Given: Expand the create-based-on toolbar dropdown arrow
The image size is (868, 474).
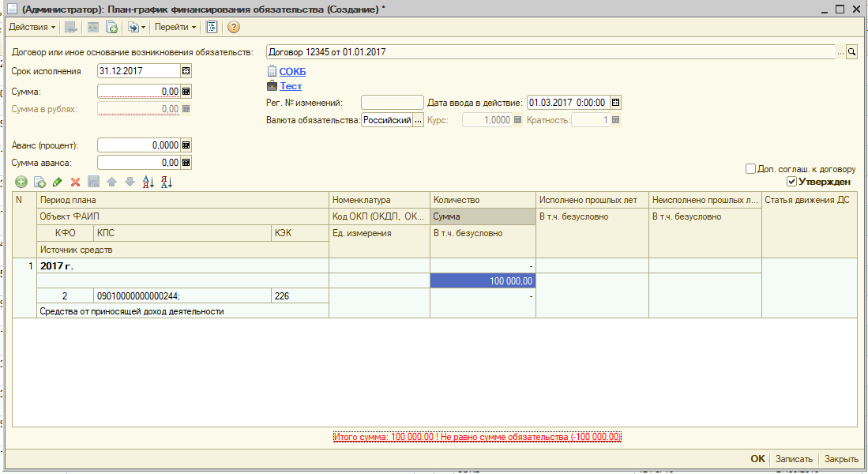Looking at the screenshot, I should (x=143, y=27).
